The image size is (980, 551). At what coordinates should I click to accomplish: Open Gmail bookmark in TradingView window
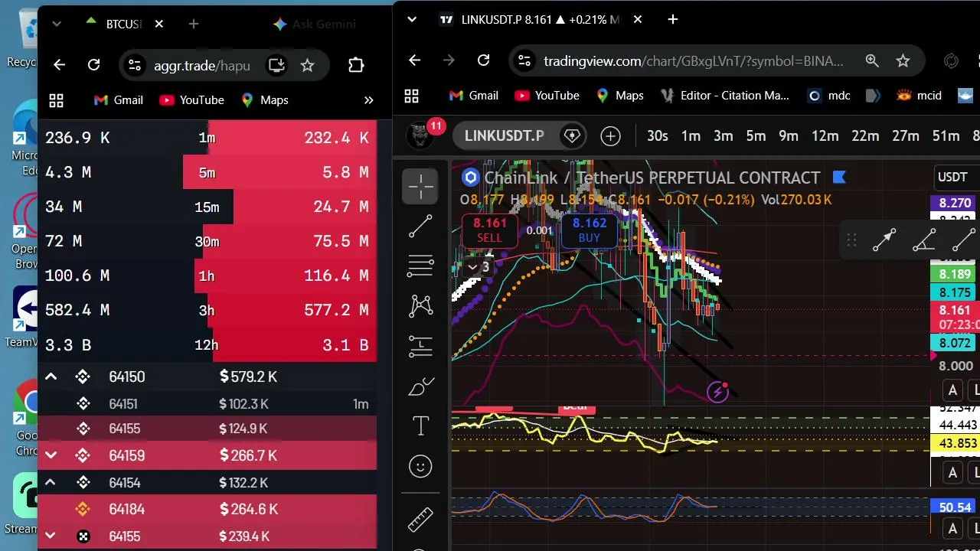(x=474, y=96)
